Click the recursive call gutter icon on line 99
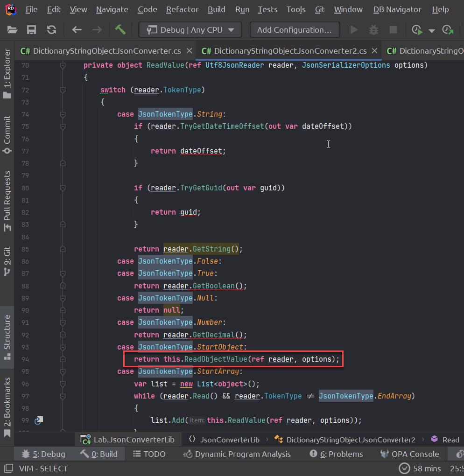 pos(39,420)
